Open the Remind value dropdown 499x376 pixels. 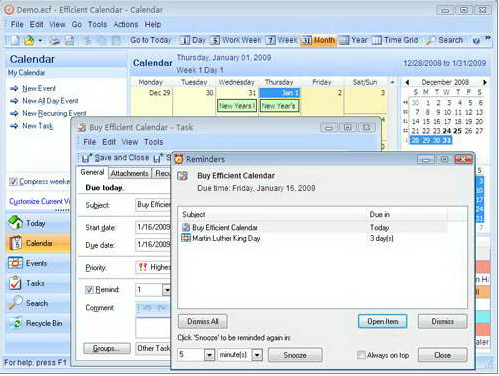point(166,290)
